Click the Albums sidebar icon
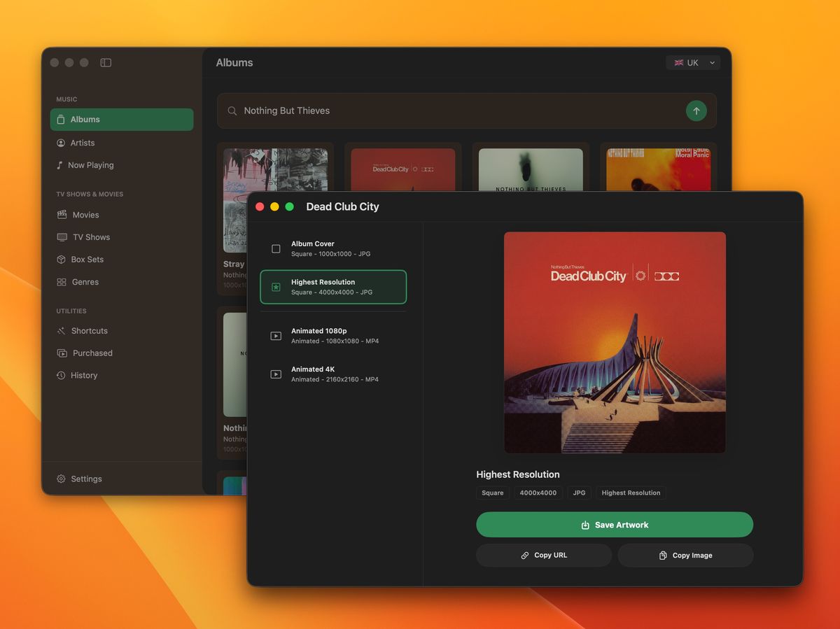Image resolution: width=840 pixels, height=629 pixels. click(61, 120)
